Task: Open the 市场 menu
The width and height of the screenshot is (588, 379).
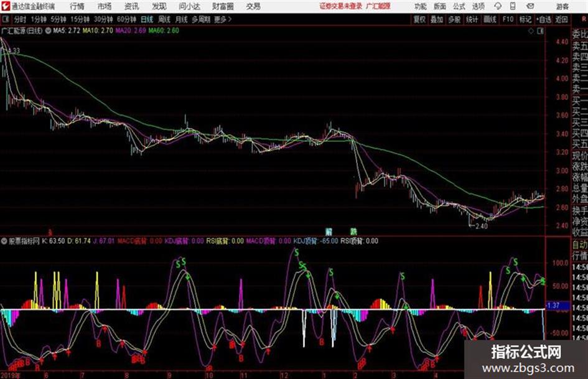Action: (x=105, y=6)
